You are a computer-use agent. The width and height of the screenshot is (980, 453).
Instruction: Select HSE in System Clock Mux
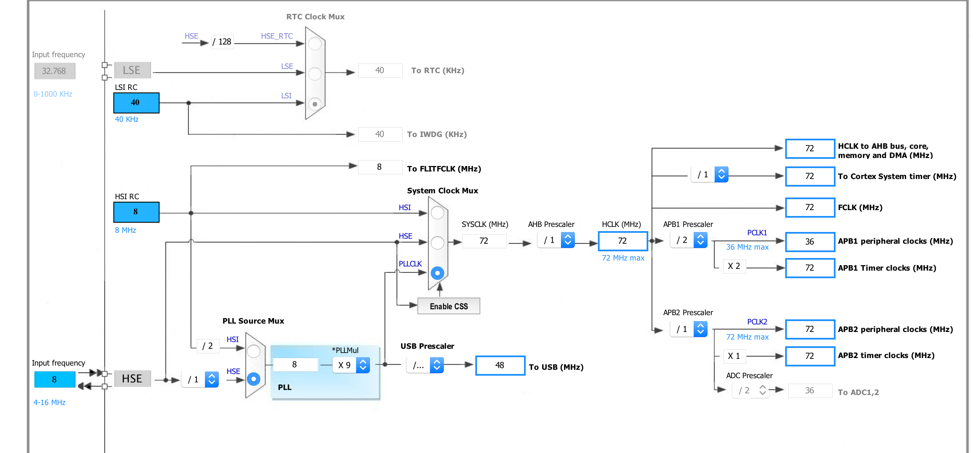pyautogui.click(x=438, y=242)
